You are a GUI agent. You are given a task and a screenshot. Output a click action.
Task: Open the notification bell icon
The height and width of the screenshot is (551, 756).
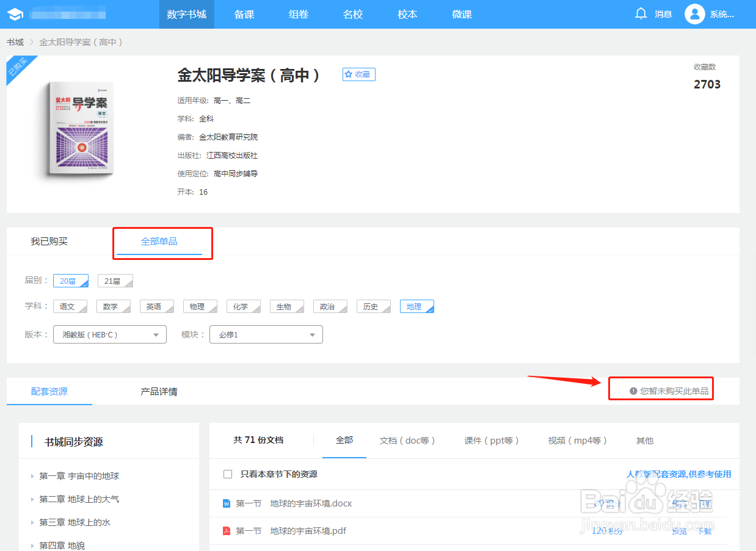(641, 13)
